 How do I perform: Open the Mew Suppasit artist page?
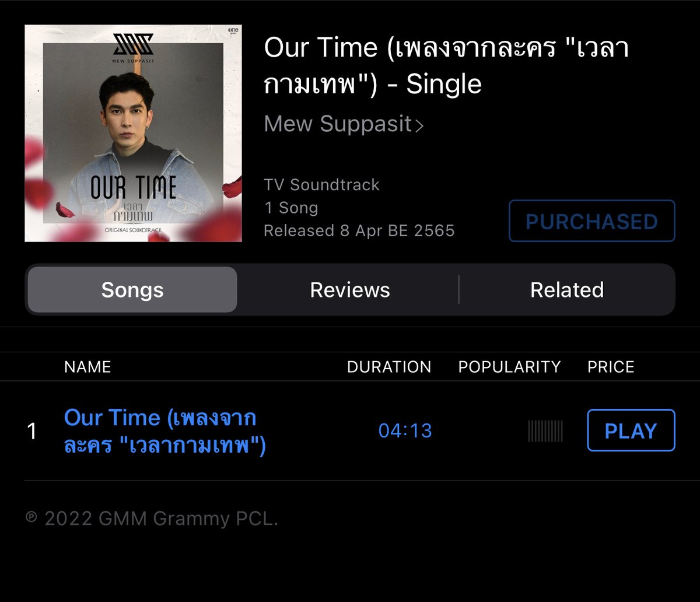pos(338,124)
